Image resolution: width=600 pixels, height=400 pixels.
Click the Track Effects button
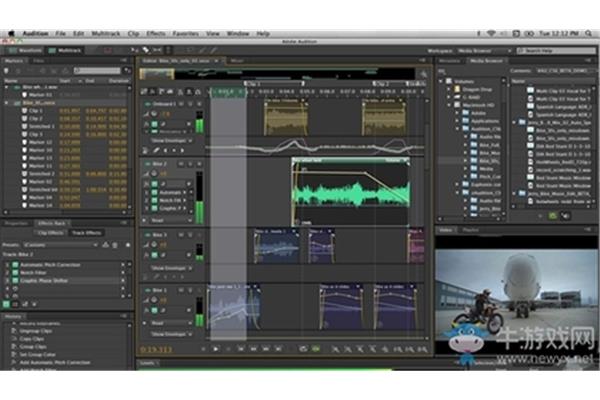click(86, 233)
